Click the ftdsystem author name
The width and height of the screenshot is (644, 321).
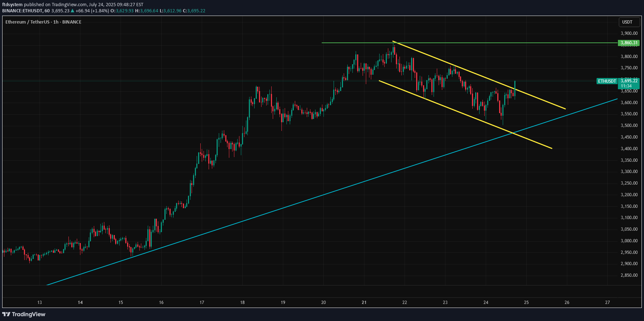click(x=12, y=5)
